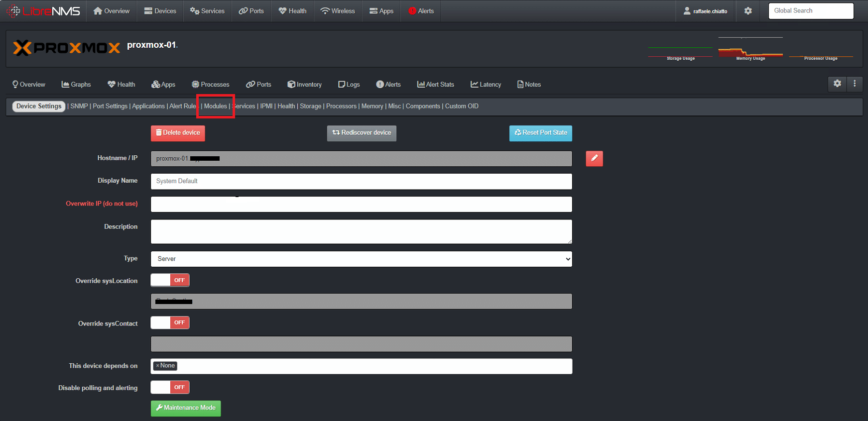This screenshot has width=868, height=421.
Task: Switch to Alert Stats tab
Action: [436, 85]
